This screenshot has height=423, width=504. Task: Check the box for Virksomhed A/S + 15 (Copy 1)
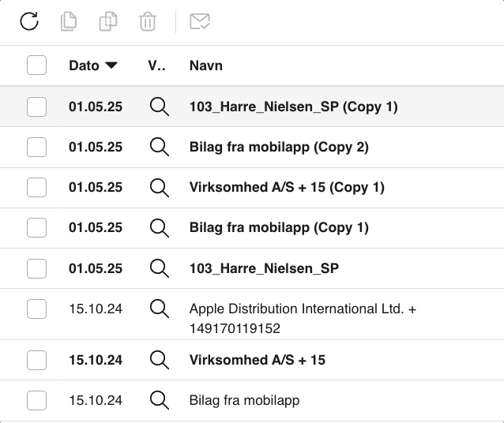[36, 187]
